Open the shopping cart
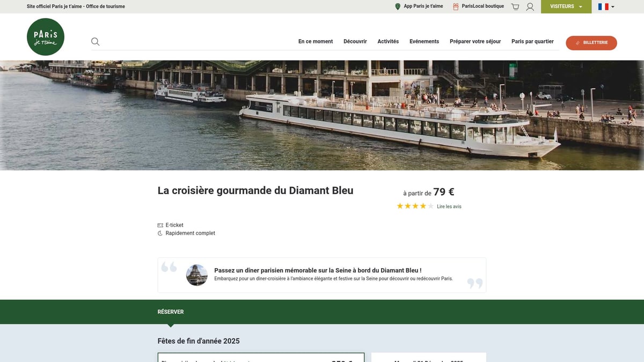 [515, 6]
